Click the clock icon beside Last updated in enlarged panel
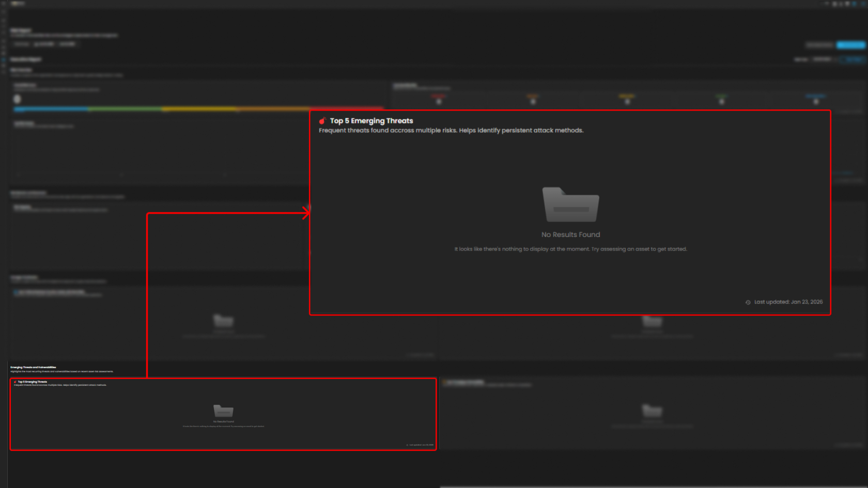868x488 pixels. 748,302
